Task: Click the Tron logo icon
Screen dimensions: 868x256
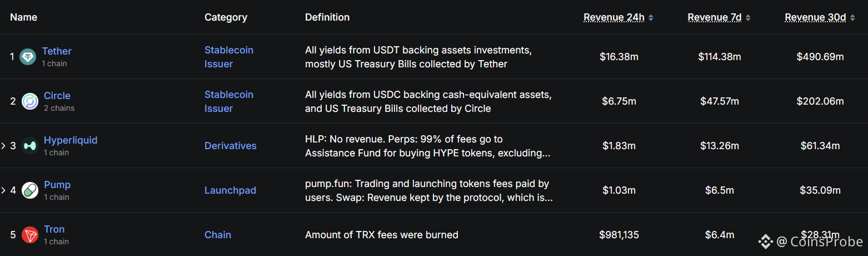Action: click(x=30, y=235)
